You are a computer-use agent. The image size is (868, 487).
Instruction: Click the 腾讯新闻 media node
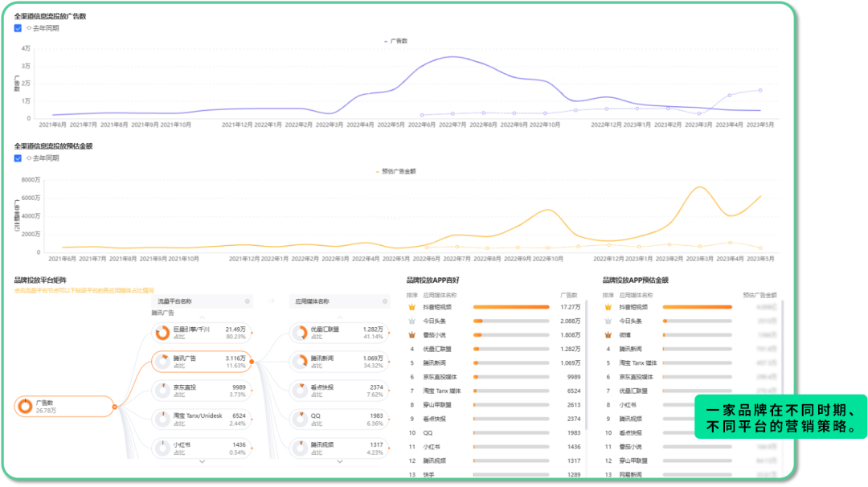339,362
